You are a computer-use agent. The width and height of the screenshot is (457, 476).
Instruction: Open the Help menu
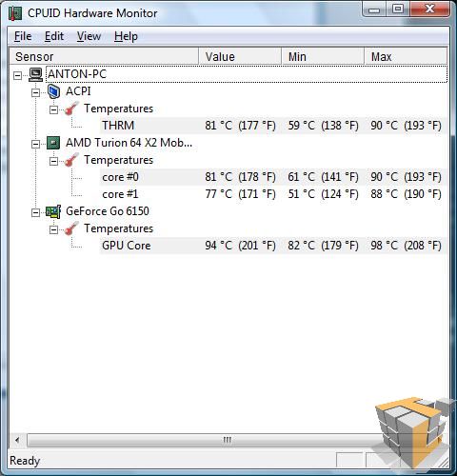[126, 36]
